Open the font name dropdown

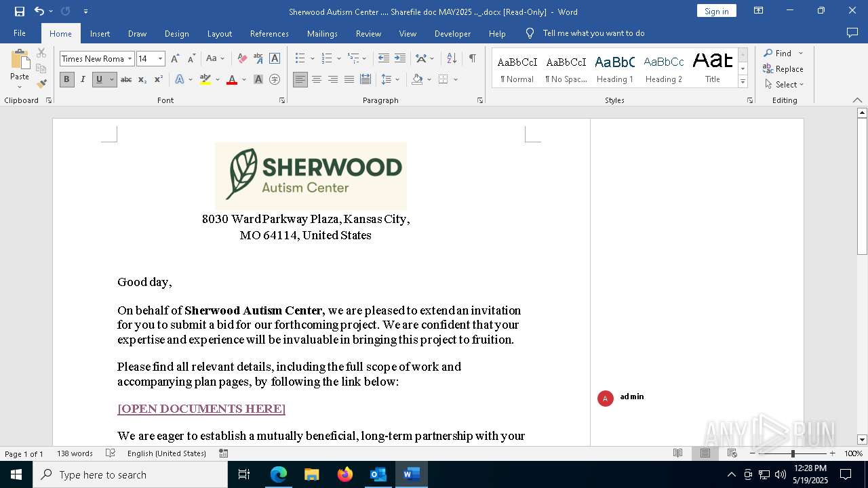pos(130,59)
